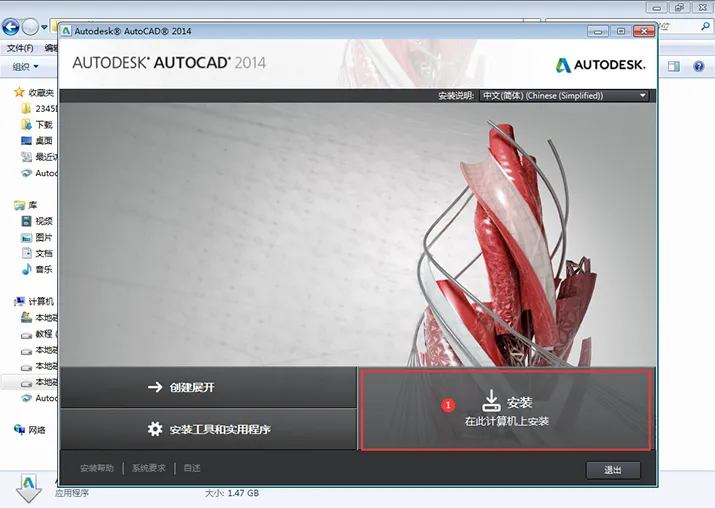Click the gear icon for tools and utilities

tap(155, 429)
